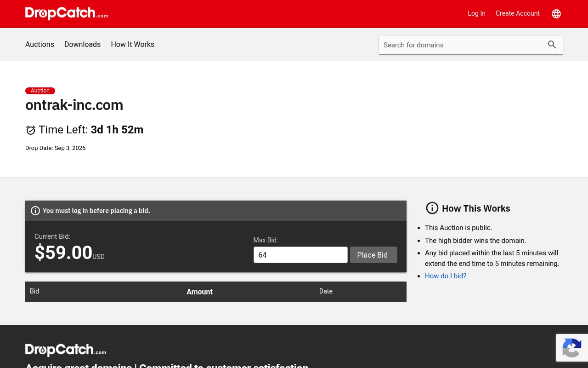Viewport: 588px width, 368px height.
Task: Focus the Max Bid input field
Action: click(x=300, y=255)
